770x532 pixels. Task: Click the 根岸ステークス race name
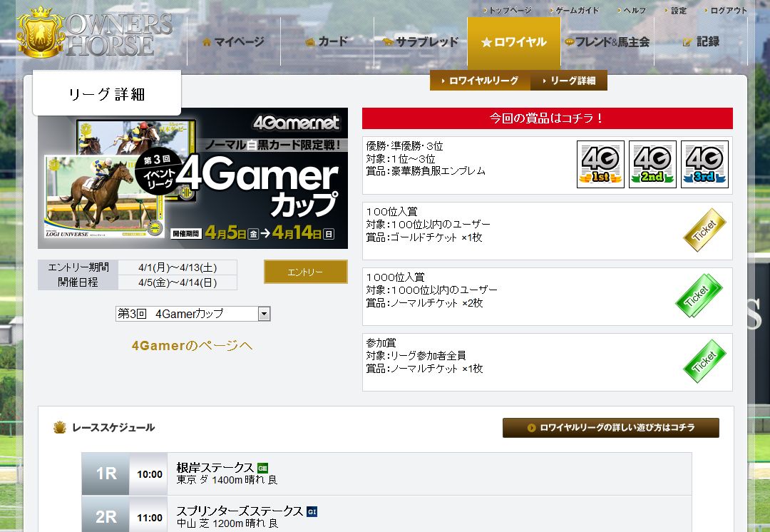coord(215,468)
